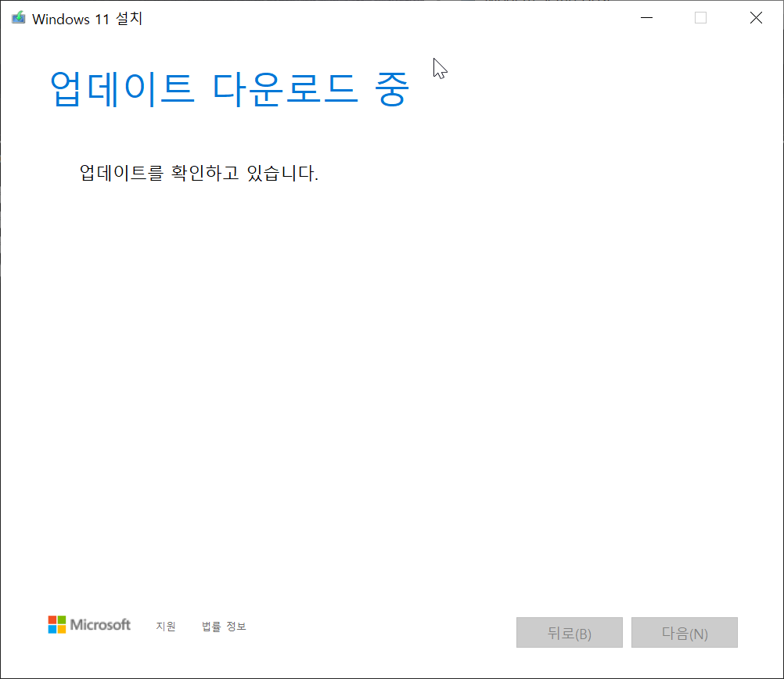Minimize the Windows 11 설치 window
The height and width of the screenshot is (679, 784).
(646, 18)
